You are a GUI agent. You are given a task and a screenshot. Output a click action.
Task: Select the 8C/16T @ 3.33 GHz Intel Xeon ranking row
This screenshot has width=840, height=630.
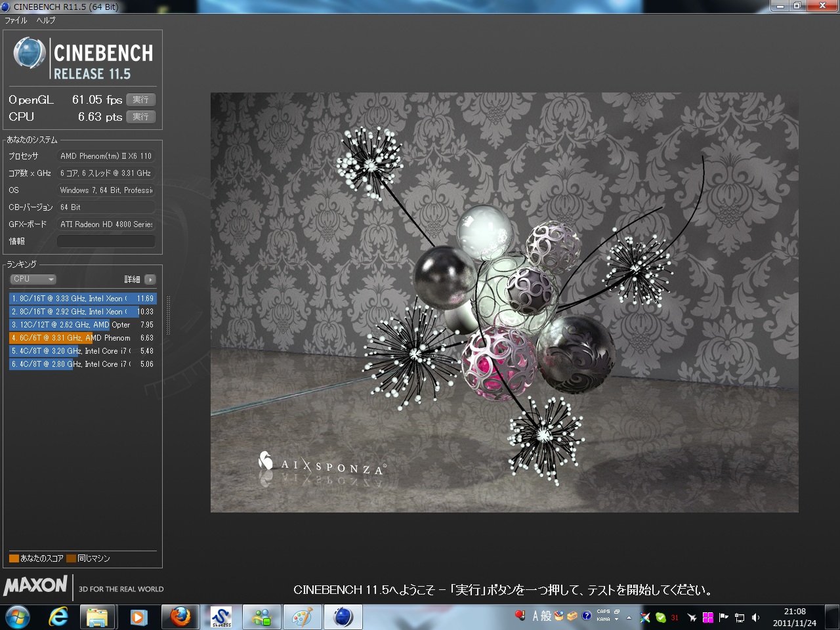coord(83,299)
